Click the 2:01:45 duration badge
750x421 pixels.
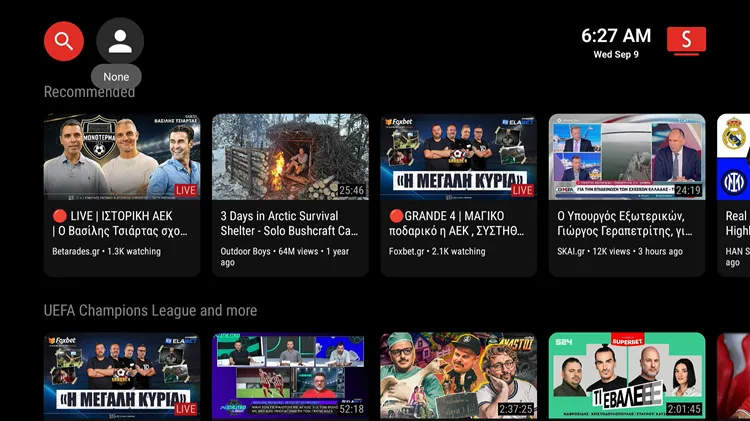684,410
